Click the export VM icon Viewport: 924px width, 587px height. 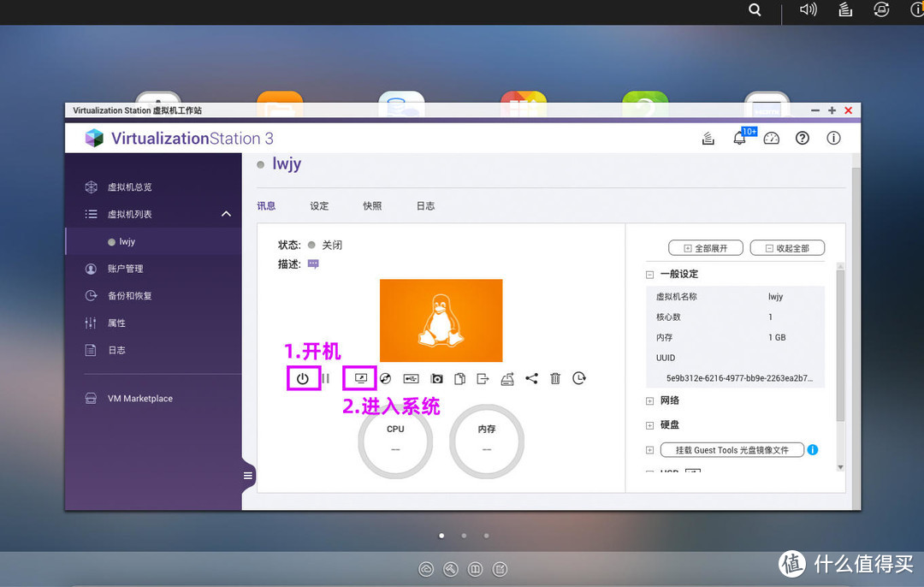pos(483,378)
